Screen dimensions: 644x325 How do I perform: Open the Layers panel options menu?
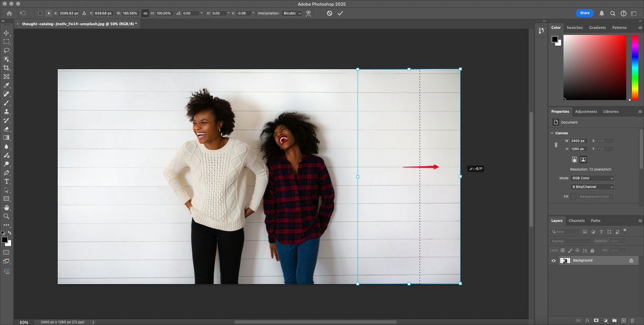640,221
